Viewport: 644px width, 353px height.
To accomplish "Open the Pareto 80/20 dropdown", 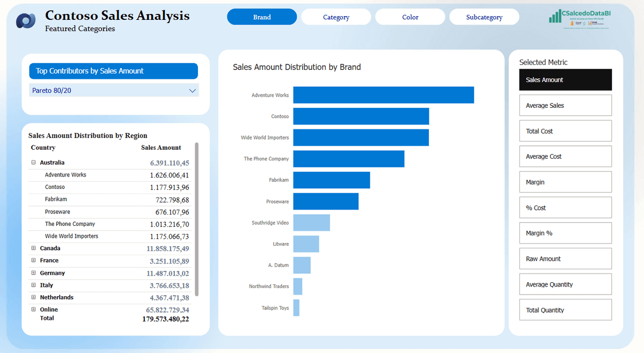I will (114, 91).
